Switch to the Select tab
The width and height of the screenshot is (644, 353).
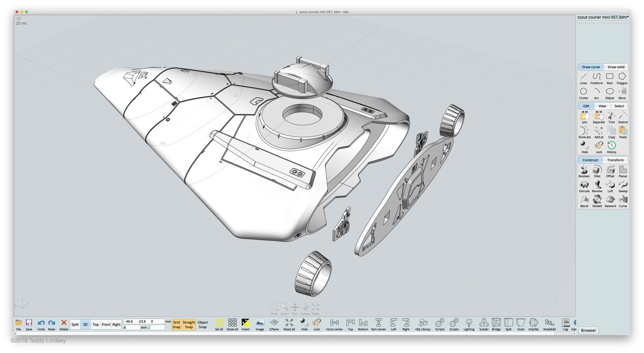pos(619,106)
